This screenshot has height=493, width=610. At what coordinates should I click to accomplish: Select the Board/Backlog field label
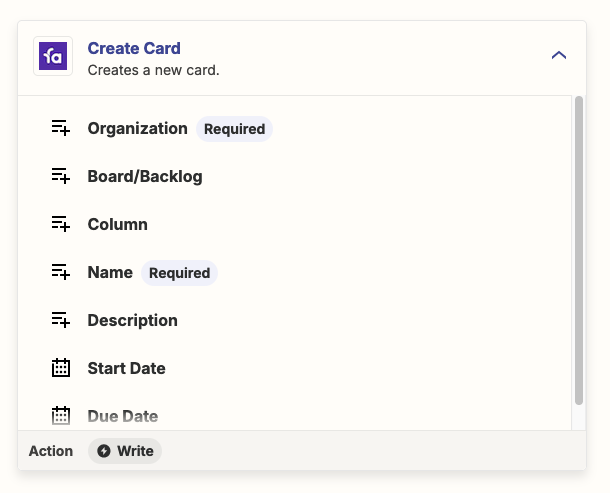(x=145, y=176)
